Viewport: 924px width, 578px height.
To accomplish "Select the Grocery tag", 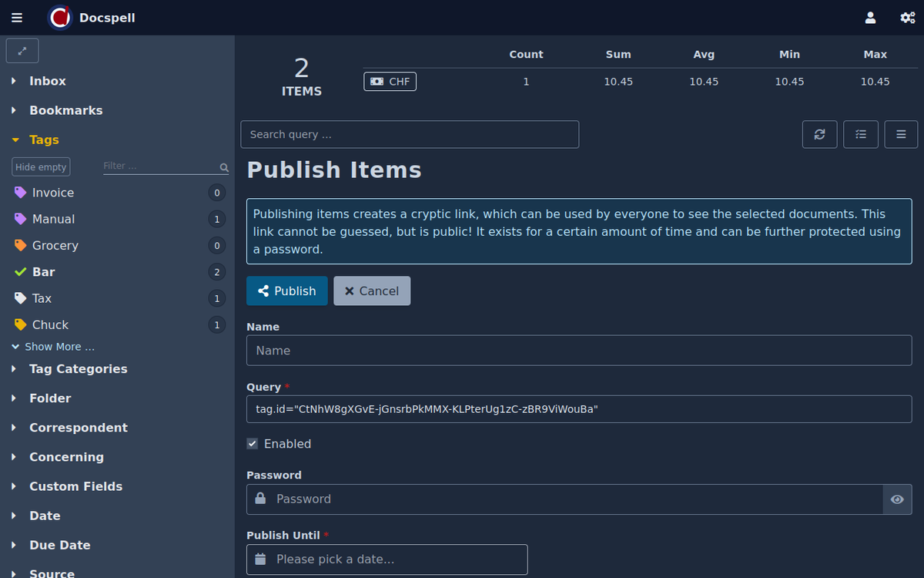I will pyautogui.click(x=55, y=246).
